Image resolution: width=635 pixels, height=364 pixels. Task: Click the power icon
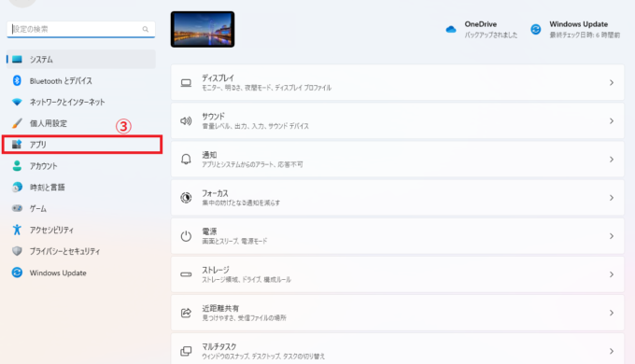(x=186, y=236)
